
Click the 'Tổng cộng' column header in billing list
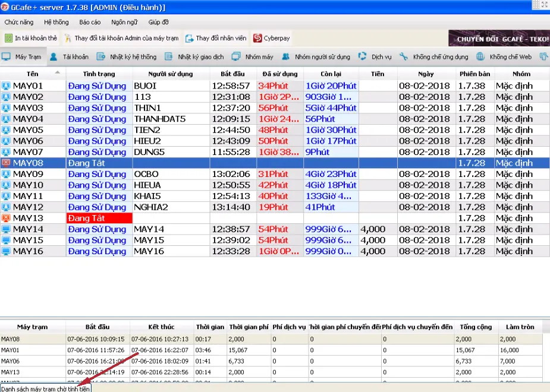[476, 327]
